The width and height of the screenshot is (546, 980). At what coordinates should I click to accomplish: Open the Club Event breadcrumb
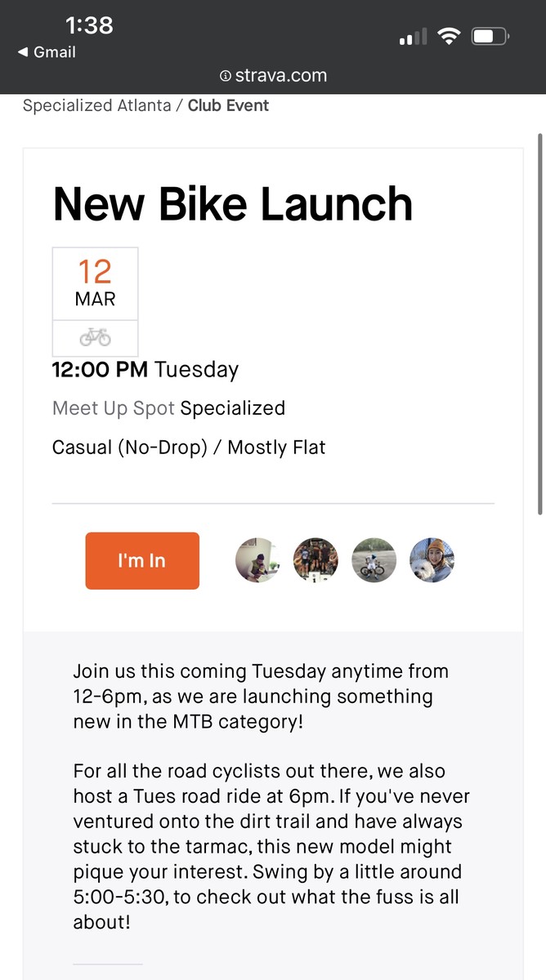pos(228,105)
